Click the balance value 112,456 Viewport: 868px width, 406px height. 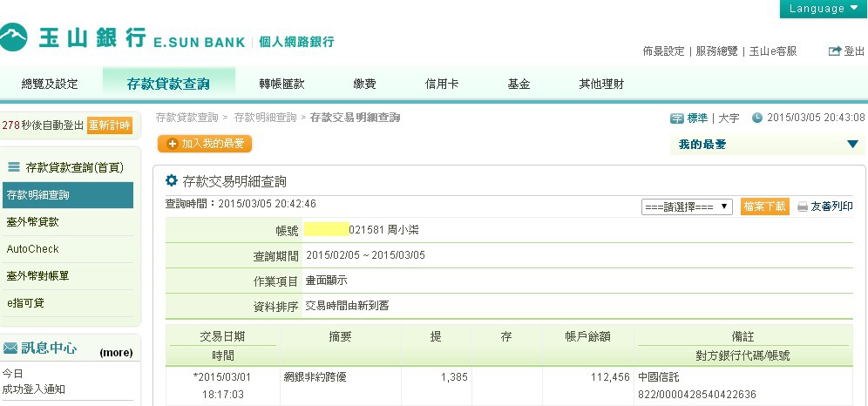coord(611,377)
